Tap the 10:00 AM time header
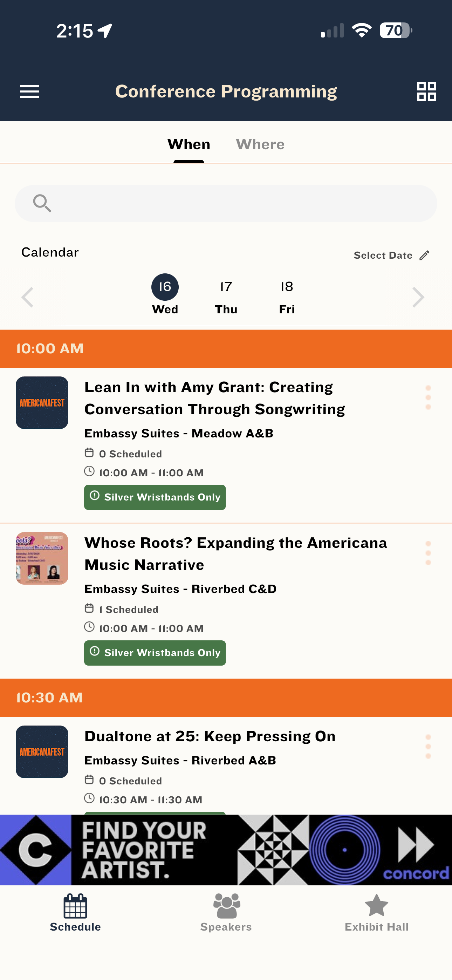Image resolution: width=452 pixels, height=980 pixels. (x=226, y=349)
